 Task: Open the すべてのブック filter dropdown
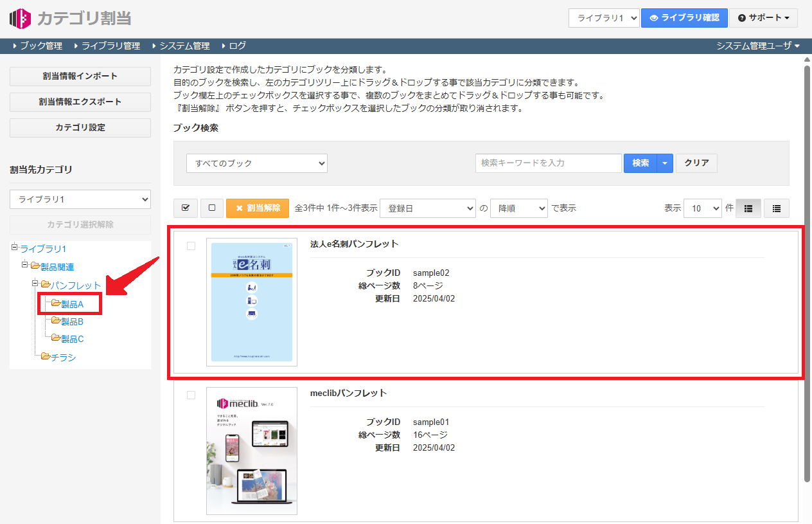coord(257,163)
